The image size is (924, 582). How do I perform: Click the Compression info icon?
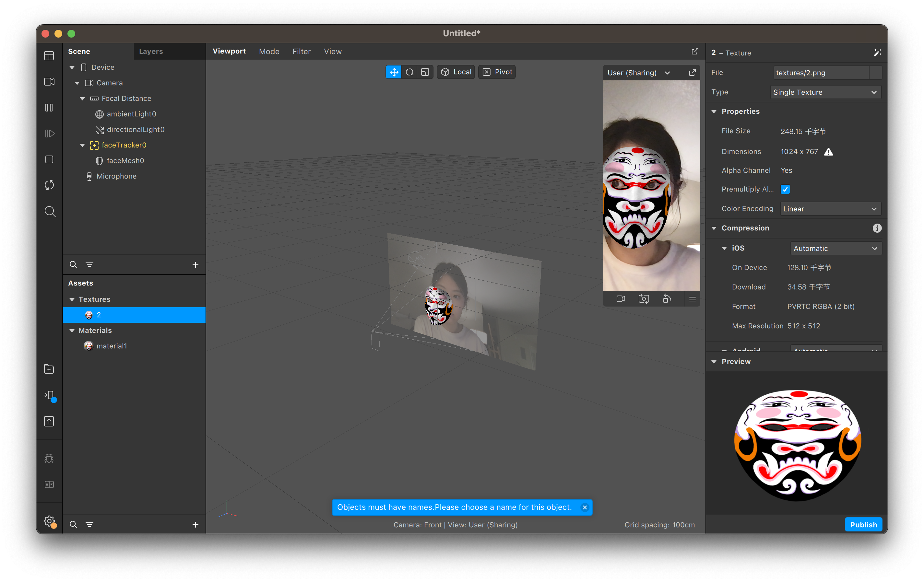tap(877, 228)
